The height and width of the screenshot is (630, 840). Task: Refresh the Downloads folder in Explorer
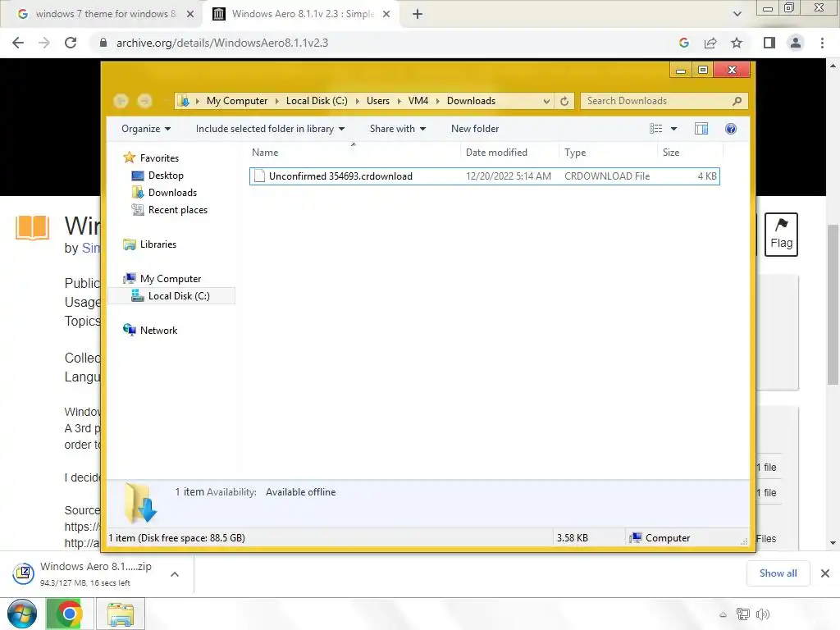tap(564, 101)
